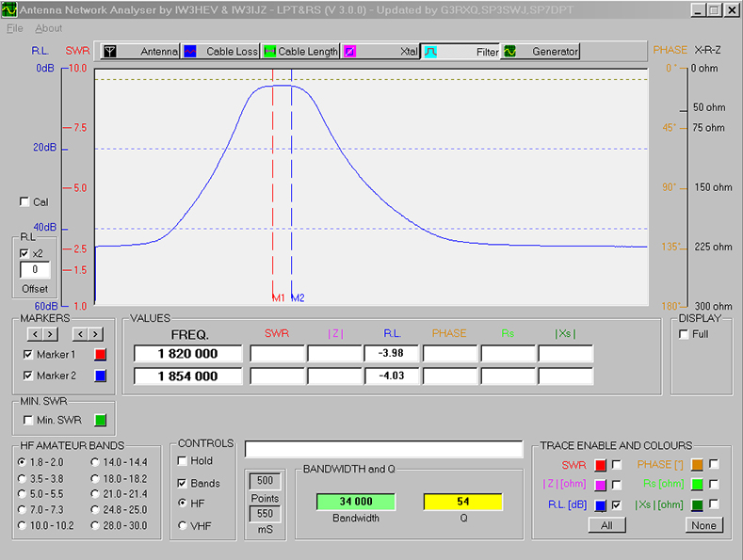
Task: Enable the Cal checkbox
Action: coord(24,202)
